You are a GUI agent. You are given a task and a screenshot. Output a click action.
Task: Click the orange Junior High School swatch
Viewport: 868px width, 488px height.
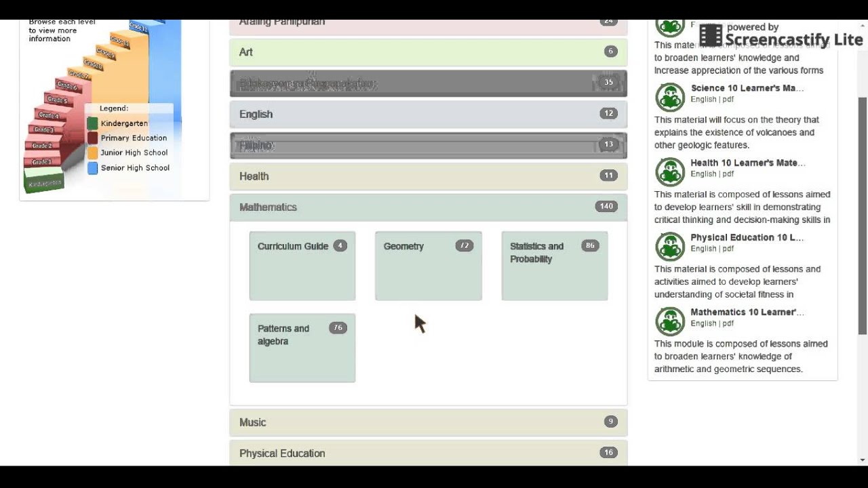point(92,153)
